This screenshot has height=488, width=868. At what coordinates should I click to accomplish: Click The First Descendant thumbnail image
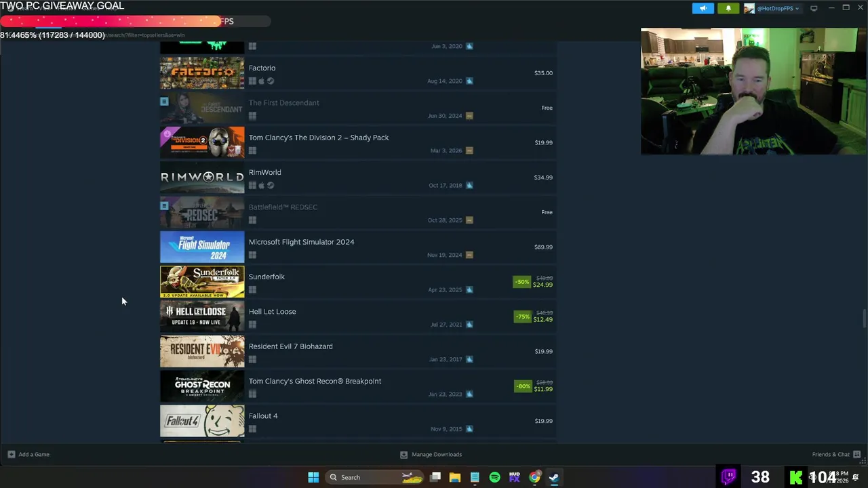202,108
